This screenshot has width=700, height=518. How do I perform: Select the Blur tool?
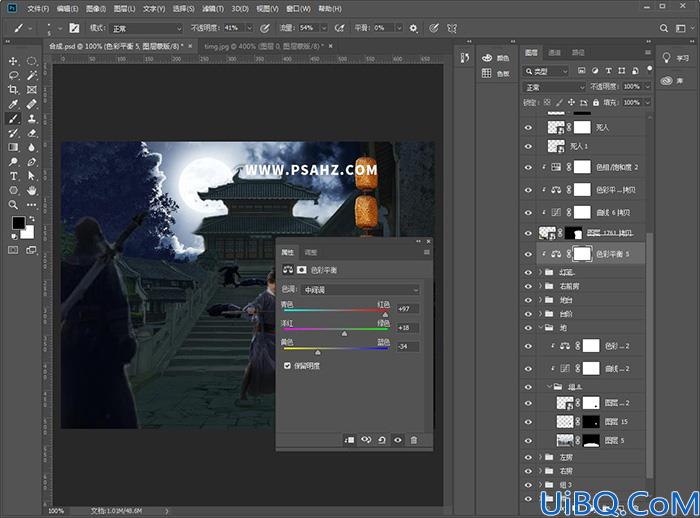tap(31, 147)
